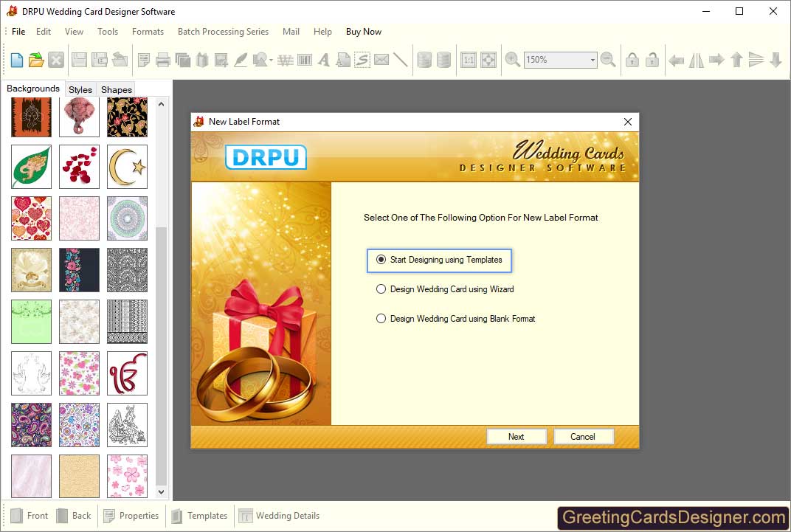
Task: Choose the beige textured background thumbnail
Action: 79,477
